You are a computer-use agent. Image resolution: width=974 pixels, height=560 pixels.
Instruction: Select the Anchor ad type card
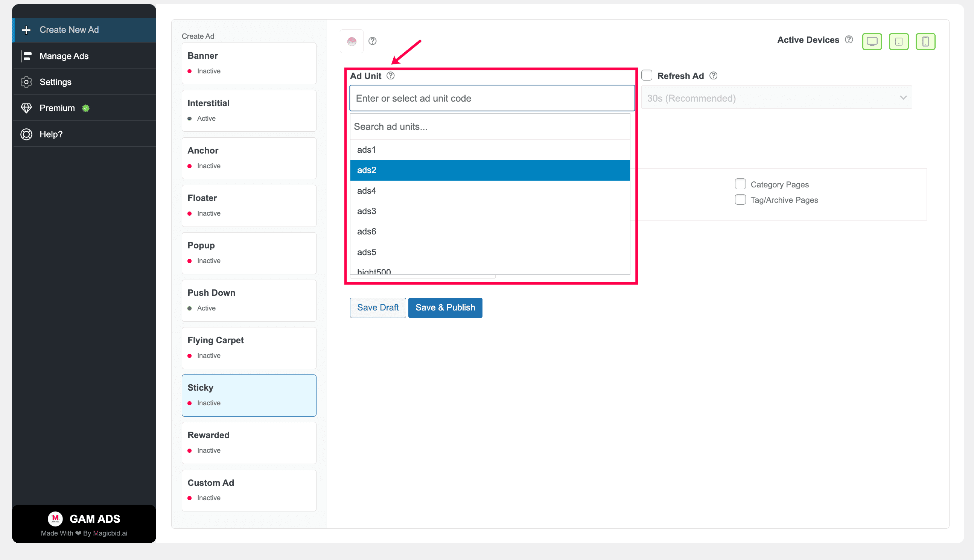coord(249,158)
